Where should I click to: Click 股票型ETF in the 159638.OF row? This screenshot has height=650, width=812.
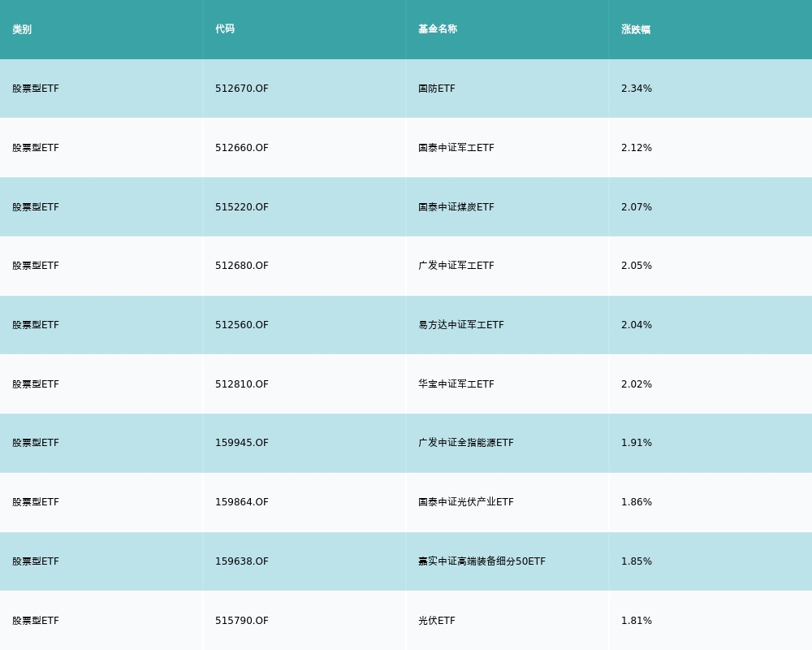click(36, 561)
